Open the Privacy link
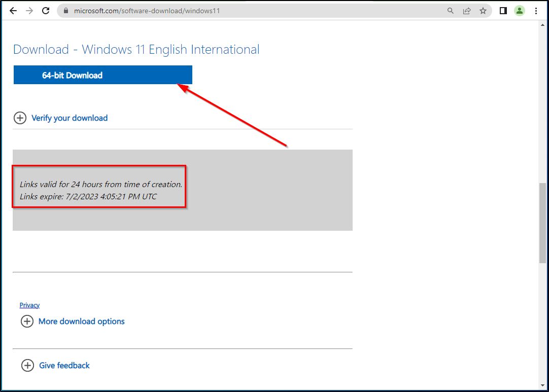The image size is (549, 392). 29,305
